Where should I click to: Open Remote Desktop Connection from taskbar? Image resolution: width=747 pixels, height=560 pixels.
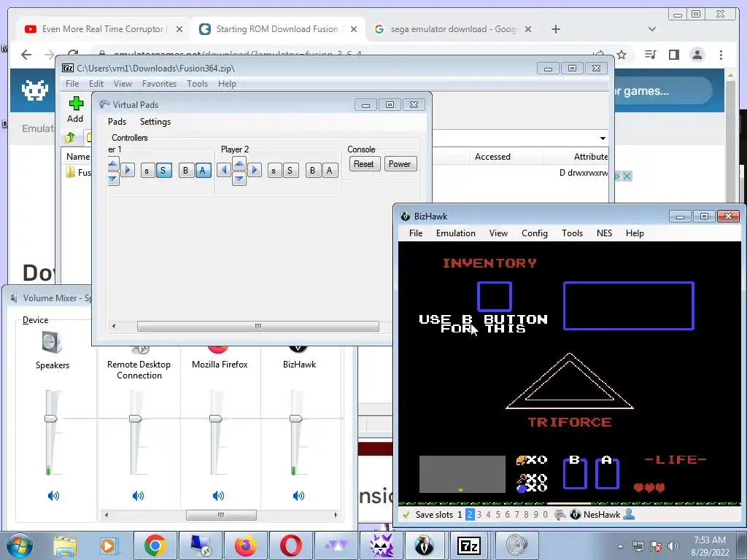tap(201, 545)
